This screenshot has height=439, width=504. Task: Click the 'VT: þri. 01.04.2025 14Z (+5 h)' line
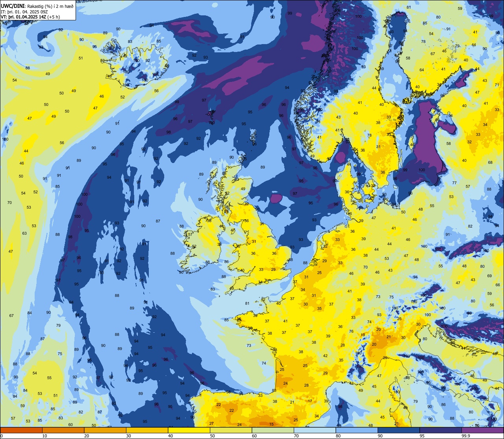pos(30,17)
